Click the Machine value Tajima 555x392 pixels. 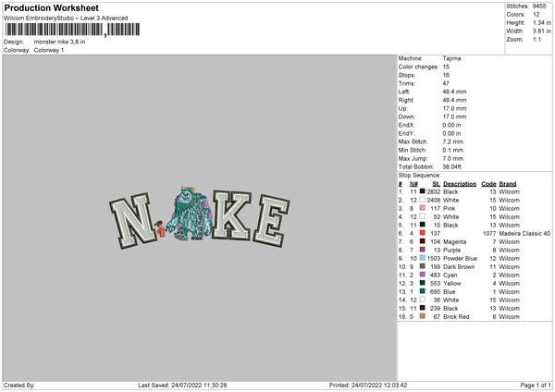coord(451,58)
